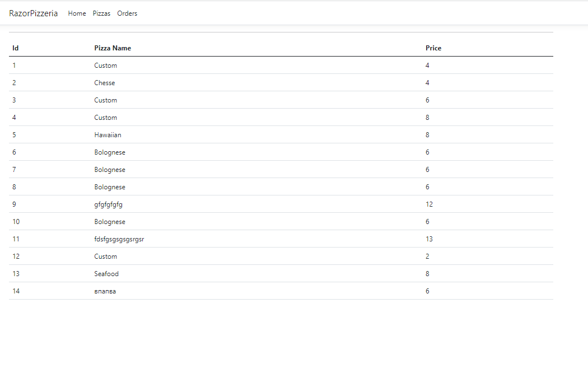The image size is (588, 373).
Task: Open the Chesse pizza entry
Action: pyautogui.click(x=105, y=82)
